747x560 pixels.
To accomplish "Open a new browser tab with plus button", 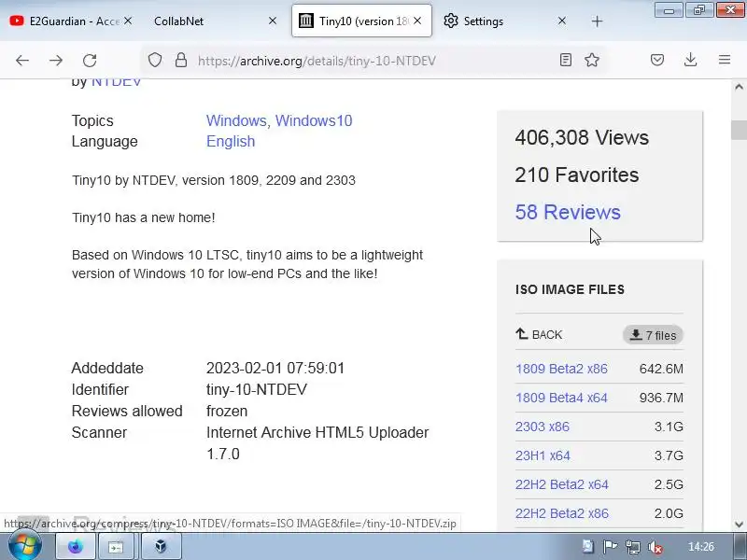I will pyautogui.click(x=597, y=21).
